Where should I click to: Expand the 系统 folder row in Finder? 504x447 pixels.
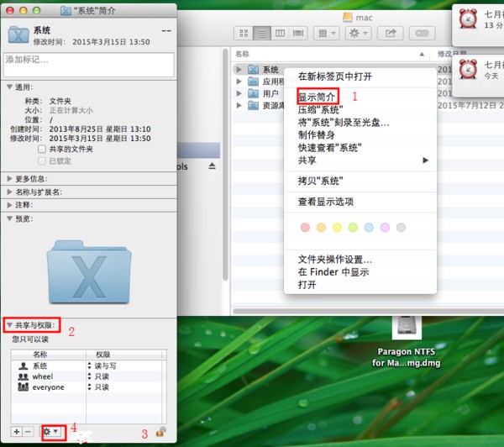click(239, 69)
